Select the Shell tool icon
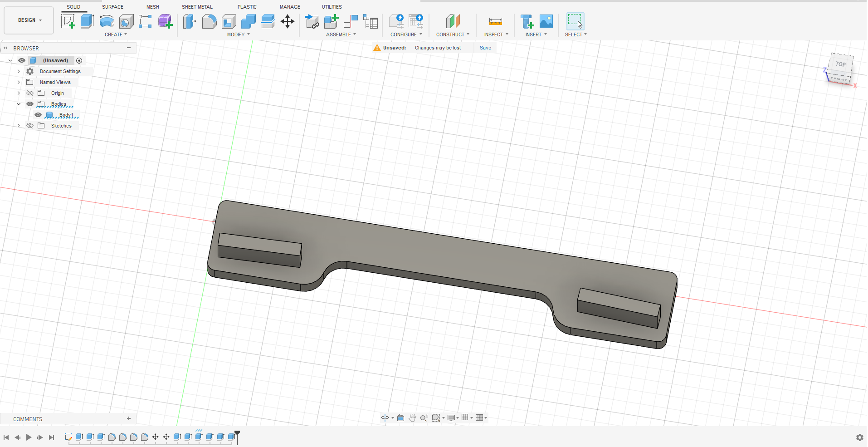 [229, 21]
